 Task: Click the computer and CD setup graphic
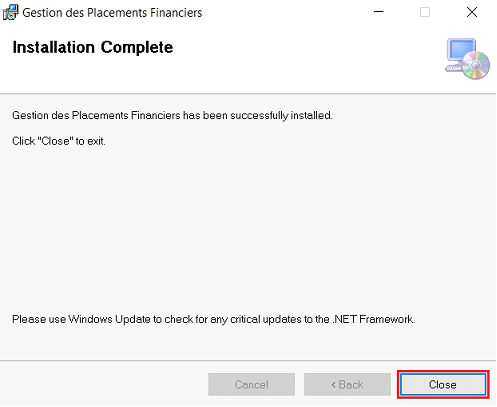pos(467,59)
